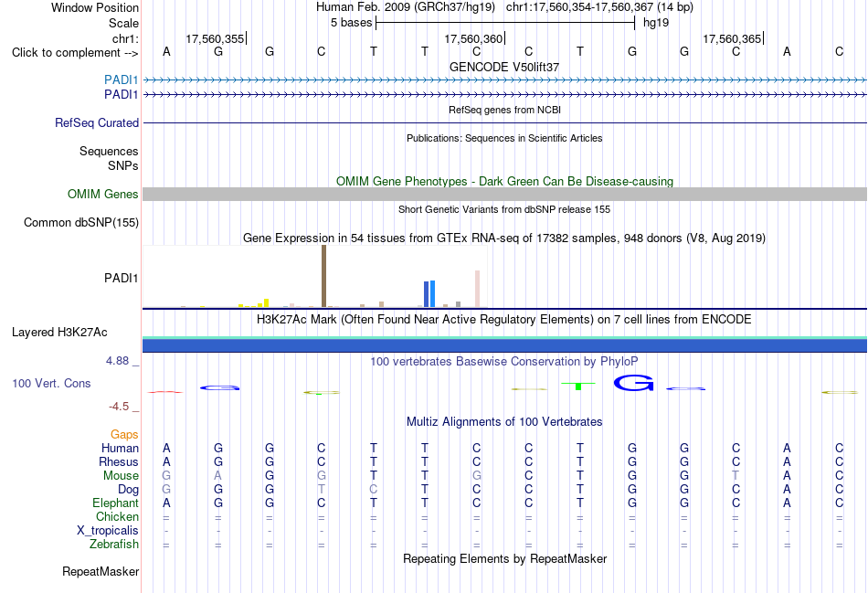The height and width of the screenshot is (593, 868).
Task: Select the Zebrafish alignment row label
Action: [114, 545]
